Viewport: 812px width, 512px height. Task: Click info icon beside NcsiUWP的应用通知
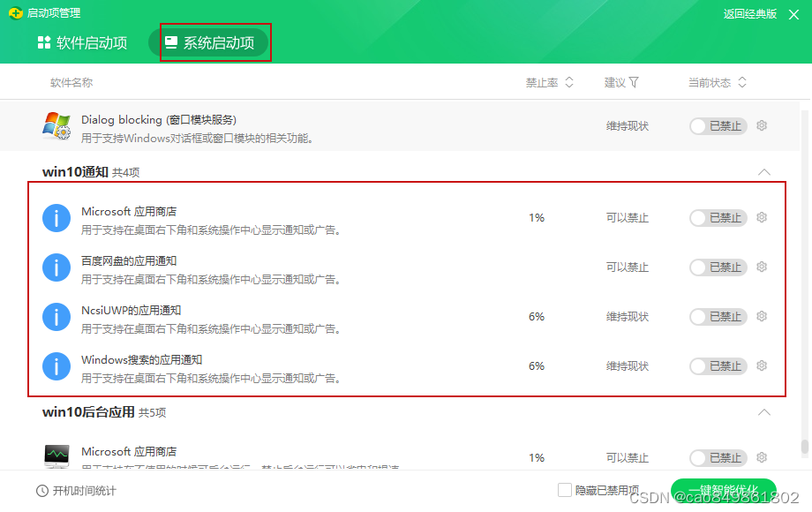pos(56,317)
